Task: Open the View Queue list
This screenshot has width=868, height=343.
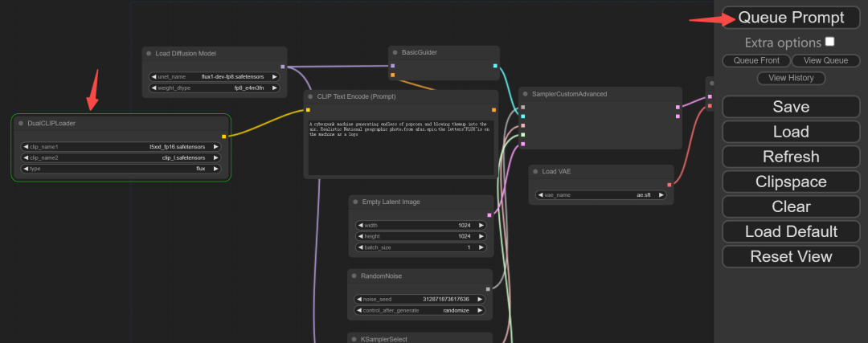Action: pos(825,60)
